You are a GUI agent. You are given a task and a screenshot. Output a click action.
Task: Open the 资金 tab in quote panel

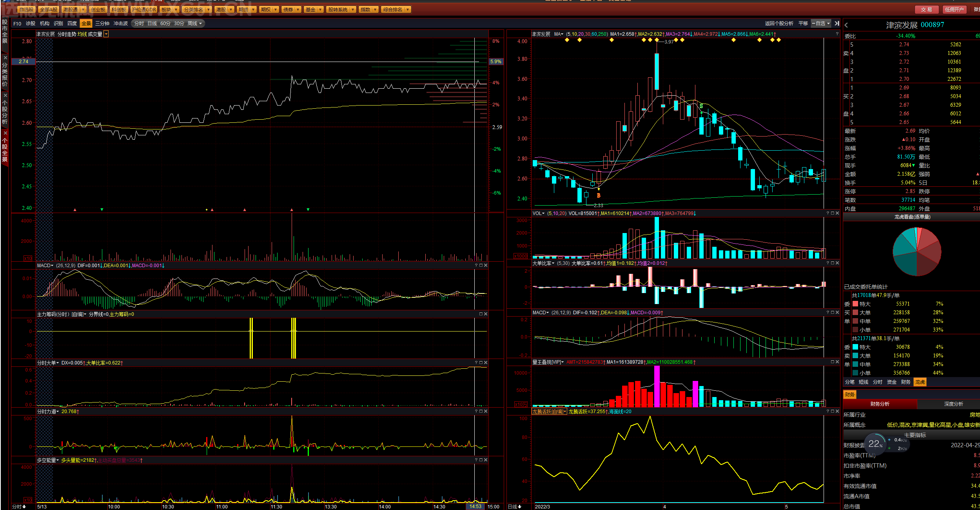[x=892, y=382]
